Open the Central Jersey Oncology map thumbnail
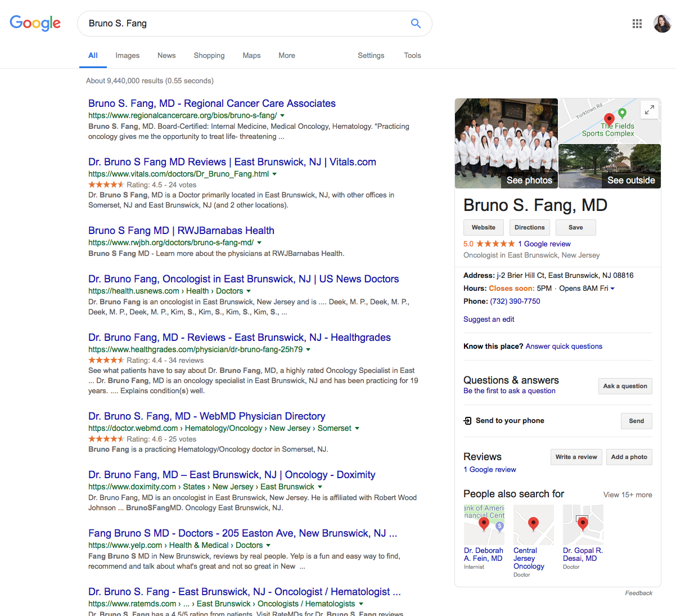This screenshot has height=616, width=676. (x=534, y=525)
